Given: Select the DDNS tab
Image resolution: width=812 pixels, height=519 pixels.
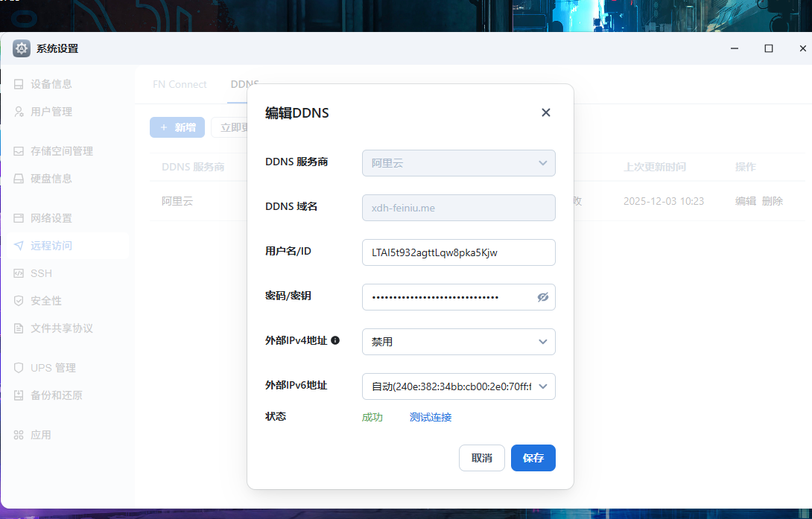Looking at the screenshot, I should 244,84.
